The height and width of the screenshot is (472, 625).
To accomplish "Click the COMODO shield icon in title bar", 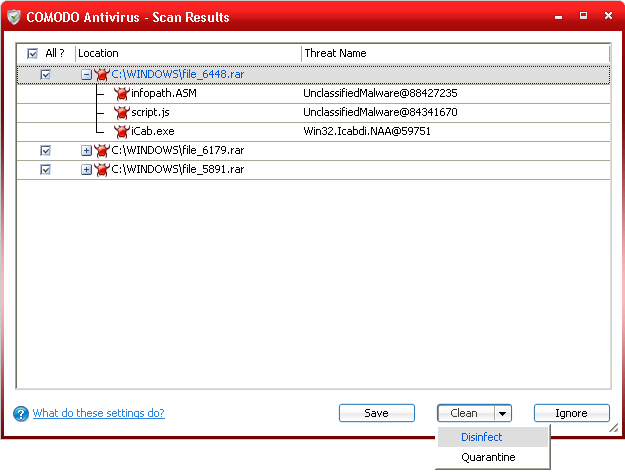I will [x=14, y=17].
